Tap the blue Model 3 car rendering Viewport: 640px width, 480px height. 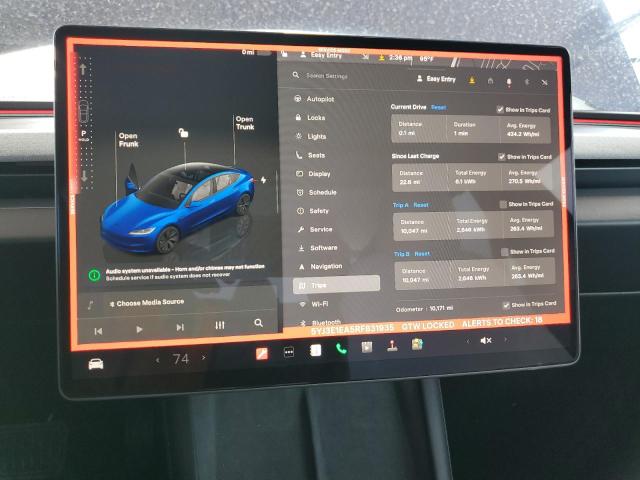[x=178, y=208]
